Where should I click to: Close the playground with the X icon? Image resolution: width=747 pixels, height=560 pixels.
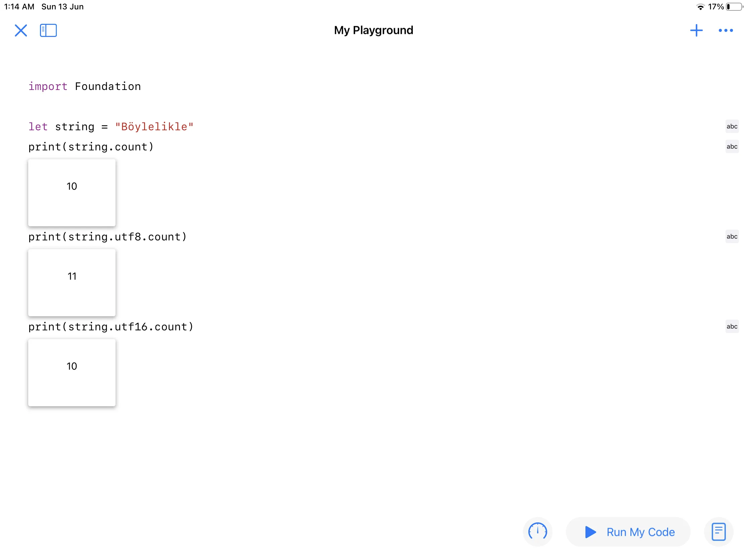pyautogui.click(x=20, y=30)
